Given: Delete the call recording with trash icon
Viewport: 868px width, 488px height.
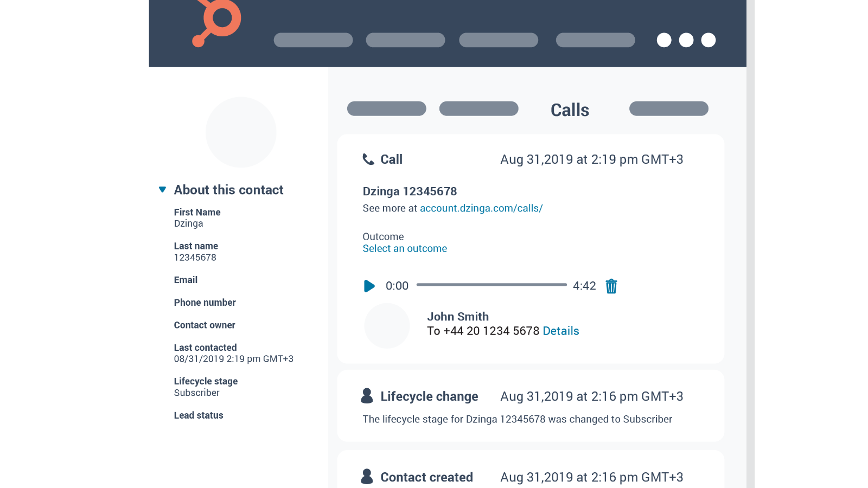Looking at the screenshot, I should (611, 286).
